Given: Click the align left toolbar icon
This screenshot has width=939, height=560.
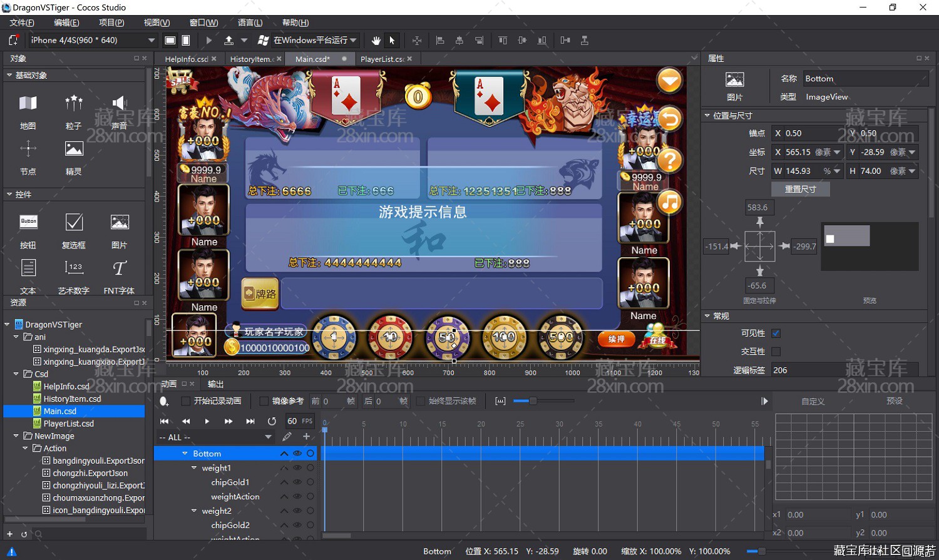Looking at the screenshot, I should pos(440,40).
